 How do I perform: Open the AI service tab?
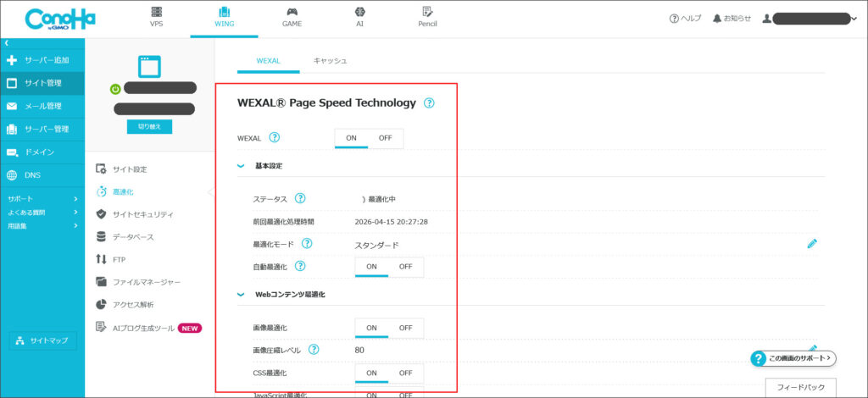(359, 17)
